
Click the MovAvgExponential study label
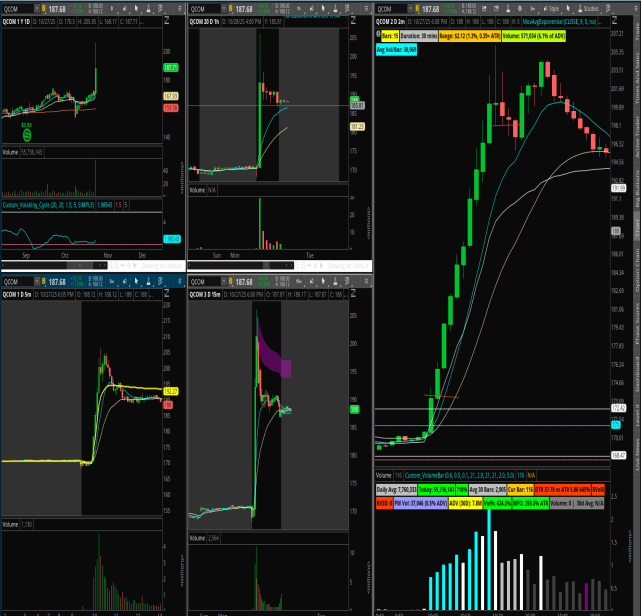(559, 22)
